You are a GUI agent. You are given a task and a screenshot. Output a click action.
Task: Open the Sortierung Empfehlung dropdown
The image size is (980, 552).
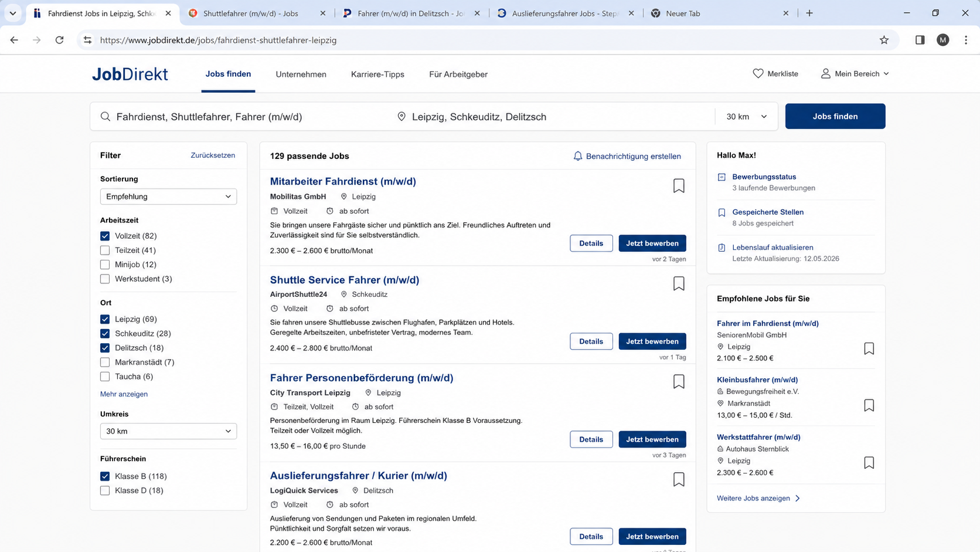click(168, 197)
